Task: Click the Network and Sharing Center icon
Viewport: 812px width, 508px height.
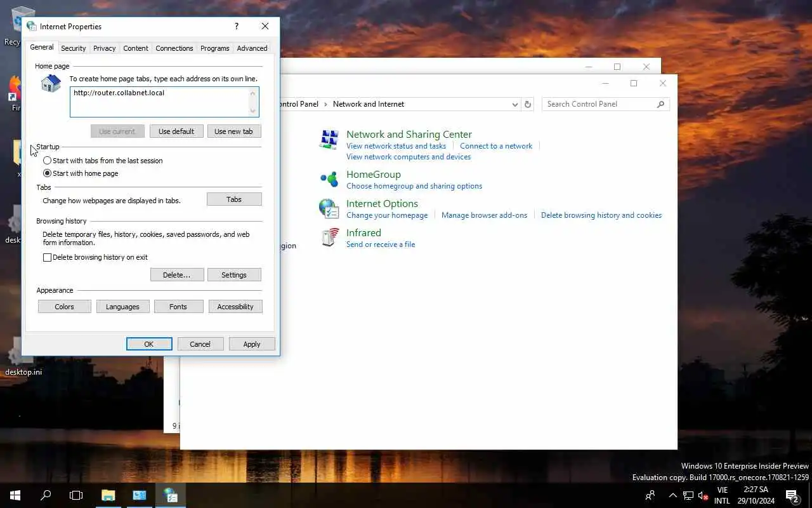Action: click(x=329, y=139)
